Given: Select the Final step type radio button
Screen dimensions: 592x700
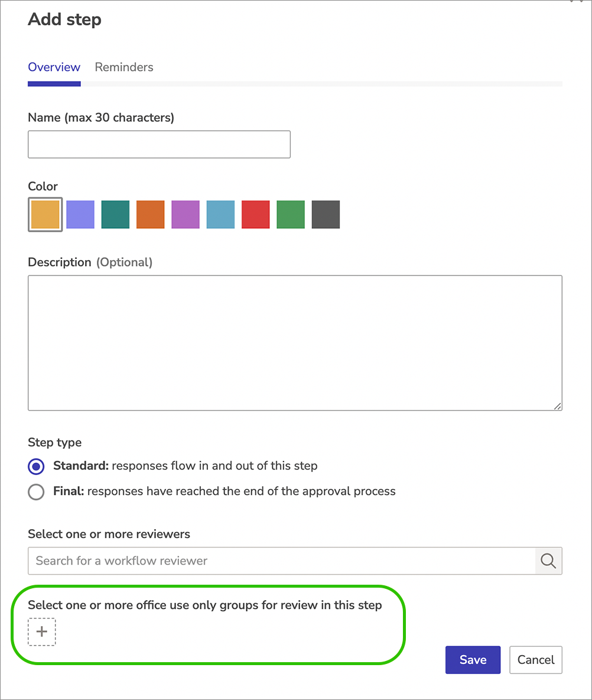Looking at the screenshot, I should pos(36,492).
